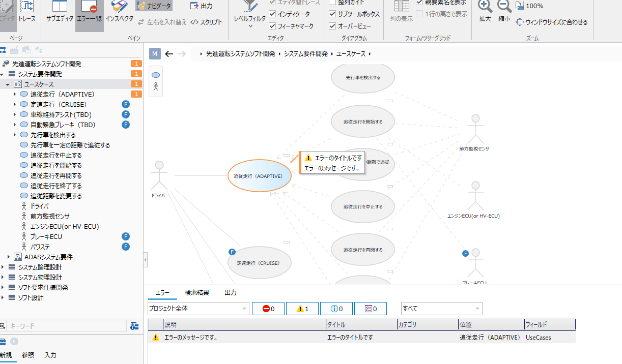Open the すべて filter dropdown
The image size is (622, 364).
441,308
